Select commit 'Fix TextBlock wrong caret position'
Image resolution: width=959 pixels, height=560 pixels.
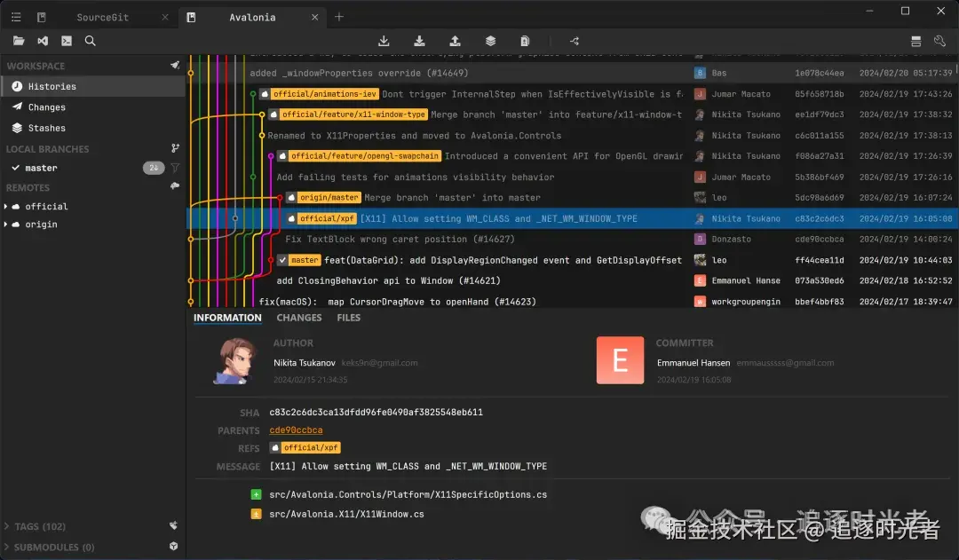pyautogui.click(x=572, y=240)
